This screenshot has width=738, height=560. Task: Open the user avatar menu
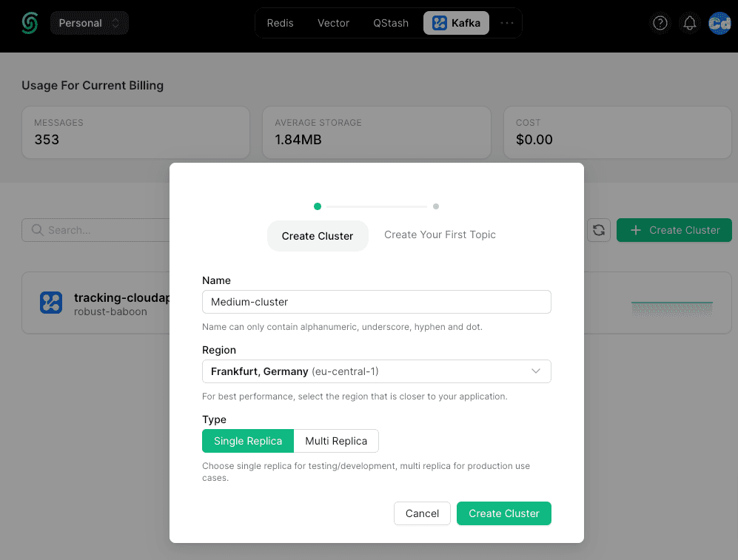[x=719, y=23]
